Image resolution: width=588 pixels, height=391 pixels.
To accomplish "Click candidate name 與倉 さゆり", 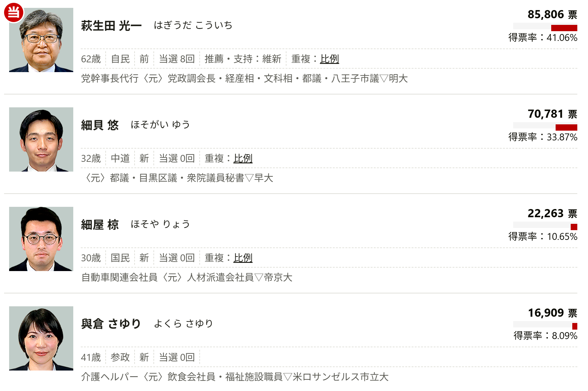I will pos(111,324).
